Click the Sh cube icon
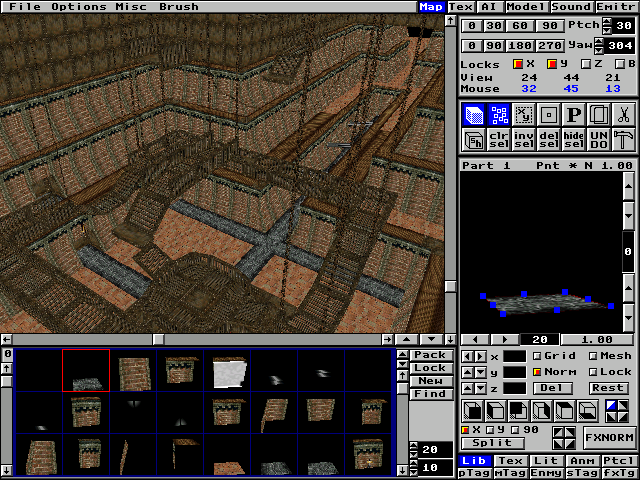 474,140
